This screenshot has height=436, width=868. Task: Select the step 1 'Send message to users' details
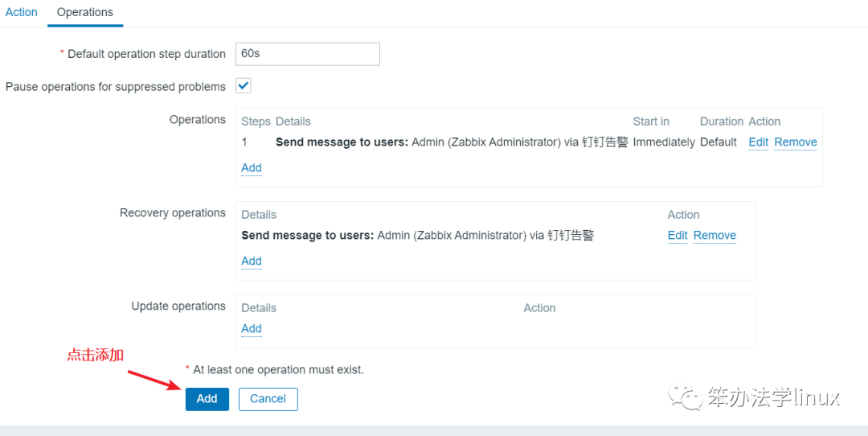click(451, 142)
